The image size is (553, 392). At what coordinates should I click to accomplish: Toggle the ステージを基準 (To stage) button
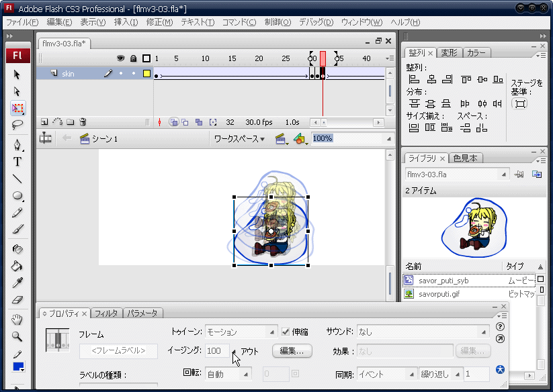519,103
